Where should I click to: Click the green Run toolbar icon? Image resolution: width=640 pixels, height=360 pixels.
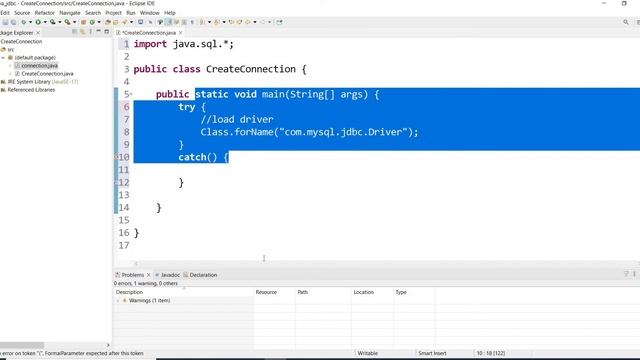(38, 22)
